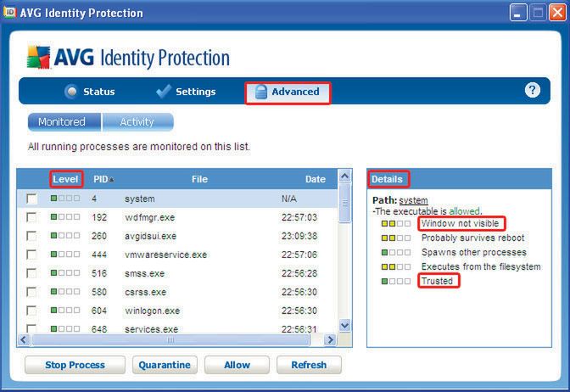Open the help question mark icon
Screen dimensions: 570x392
pyautogui.click(x=532, y=90)
